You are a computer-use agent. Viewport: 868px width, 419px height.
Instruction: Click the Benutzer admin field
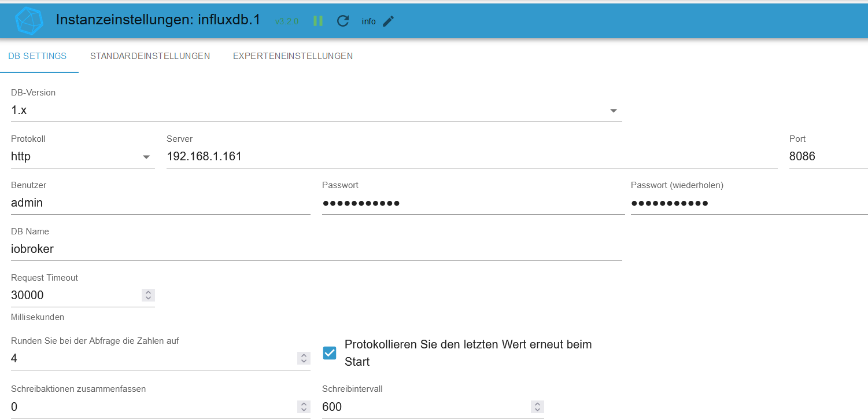pos(161,203)
